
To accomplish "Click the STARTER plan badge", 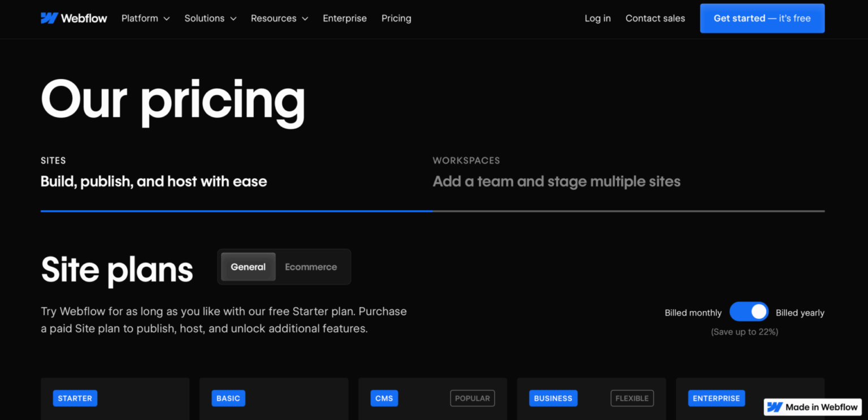I will pyautogui.click(x=75, y=398).
